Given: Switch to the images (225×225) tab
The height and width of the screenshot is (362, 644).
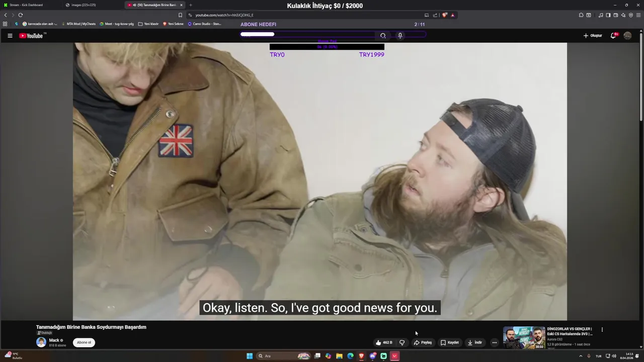Looking at the screenshot, I should point(84,5).
